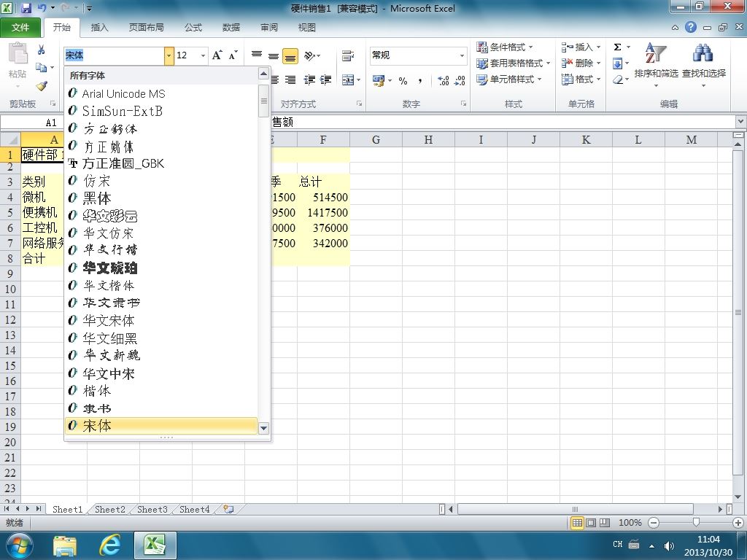
Task: Click the align right icon
Action: (290, 79)
